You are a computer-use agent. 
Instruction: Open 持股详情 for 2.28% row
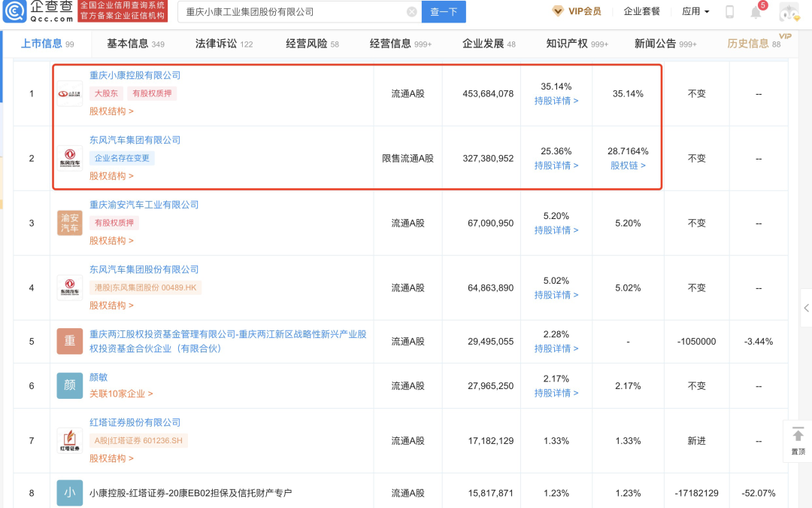tap(556, 348)
